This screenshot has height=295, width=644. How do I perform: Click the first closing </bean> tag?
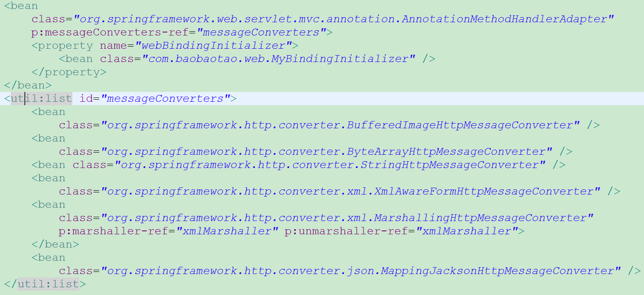pos(28,86)
